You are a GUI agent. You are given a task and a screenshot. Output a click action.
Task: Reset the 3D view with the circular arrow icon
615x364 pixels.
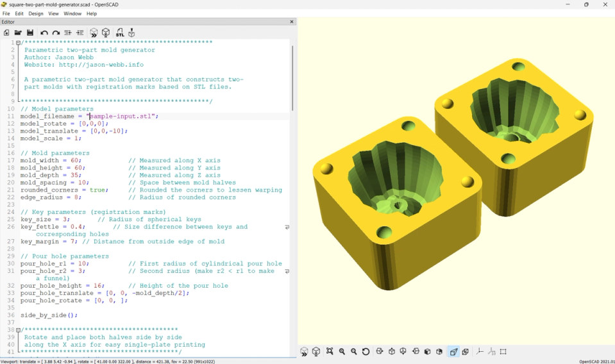click(x=366, y=351)
